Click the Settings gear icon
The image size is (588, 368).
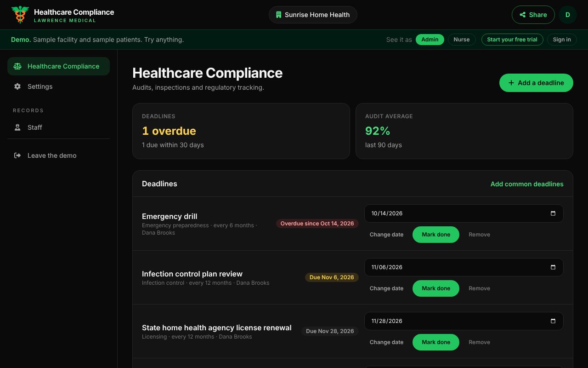tap(17, 86)
